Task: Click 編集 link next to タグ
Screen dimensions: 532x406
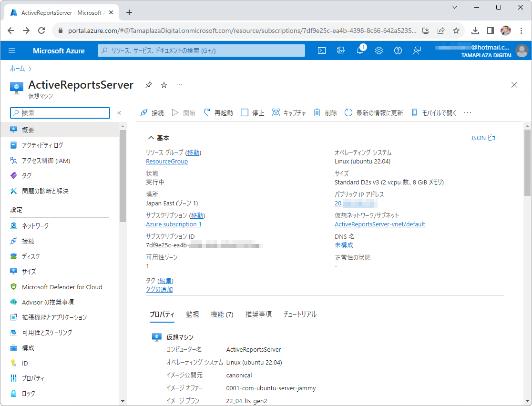Action: 165,281
